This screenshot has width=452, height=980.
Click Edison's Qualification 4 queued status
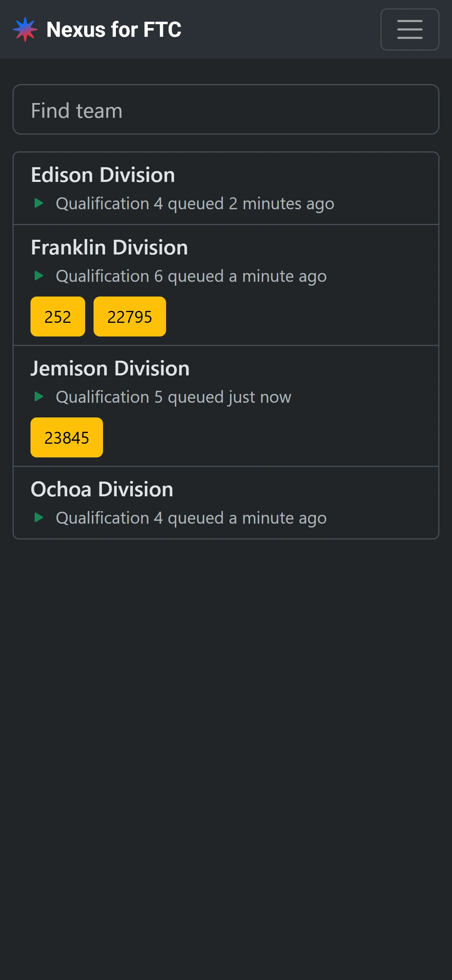(x=195, y=204)
